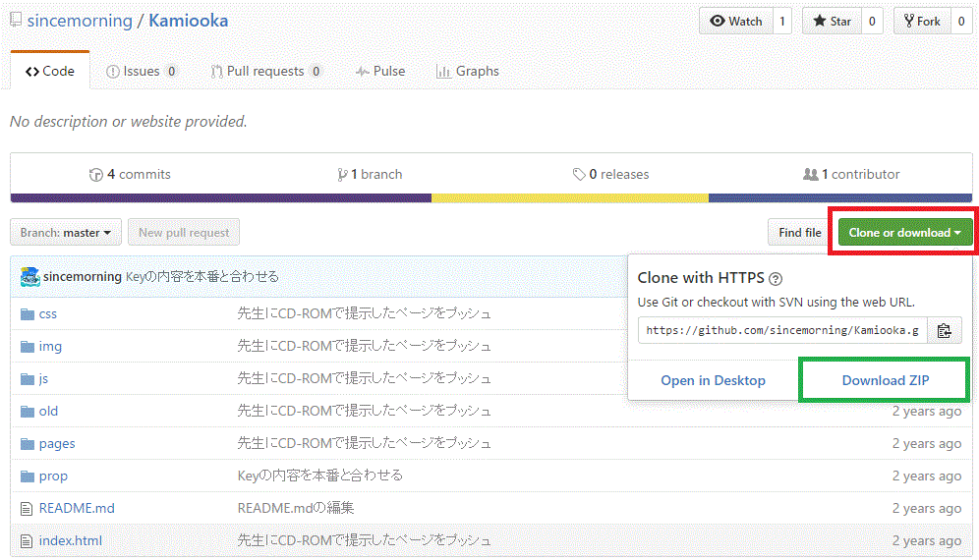979x560 pixels.
Task: Click the repository book icon beside sincemorning
Action: 17,20
